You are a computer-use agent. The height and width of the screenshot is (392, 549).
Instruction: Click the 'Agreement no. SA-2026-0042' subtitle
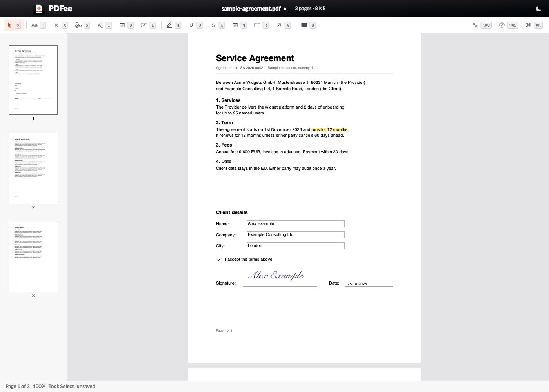240,68
